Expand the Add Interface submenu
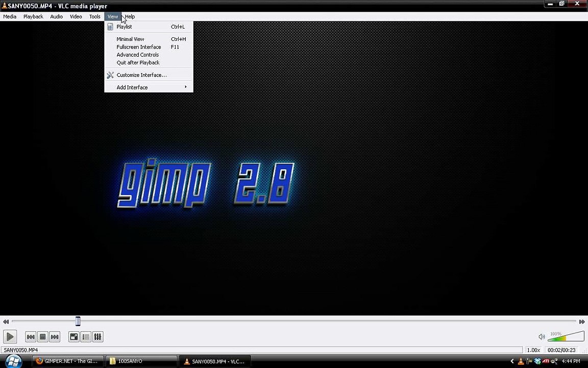 pyautogui.click(x=149, y=87)
